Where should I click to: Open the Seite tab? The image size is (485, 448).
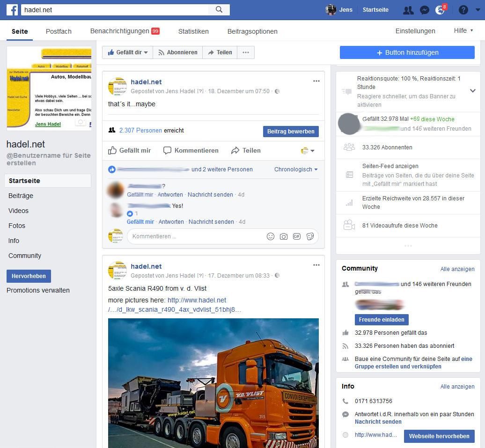(x=20, y=31)
